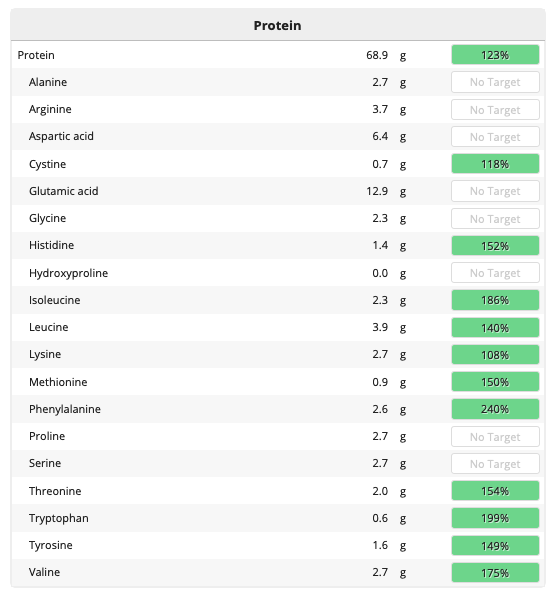
Task: Open the Alanine No Target box
Action: coord(495,82)
